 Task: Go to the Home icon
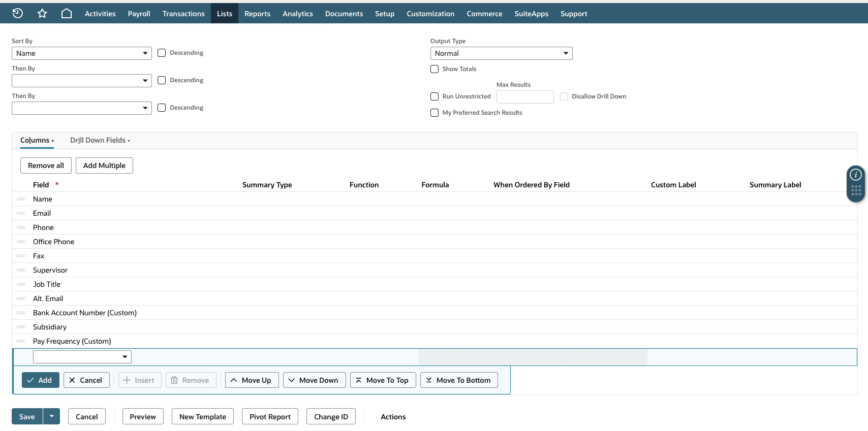pos(67,13)
